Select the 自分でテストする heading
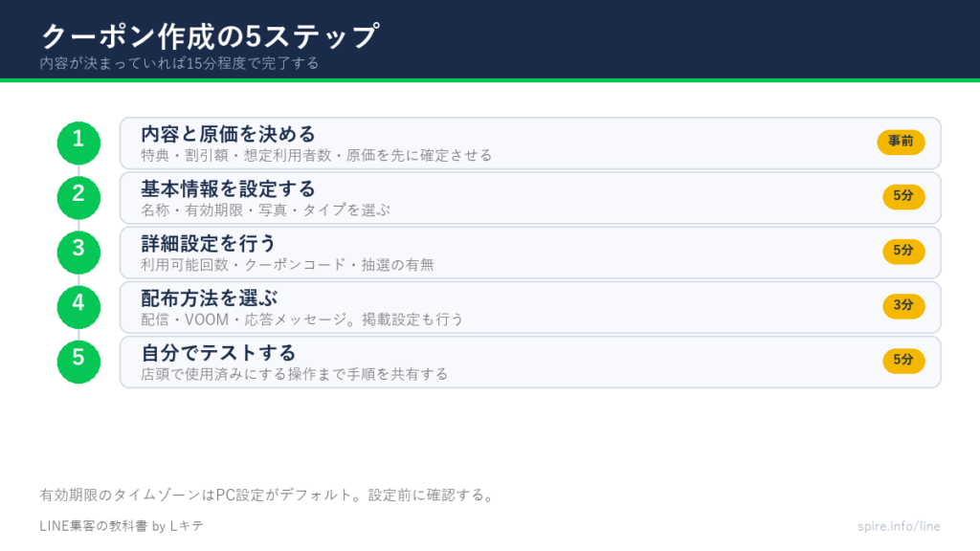 pyautogui.click(x=218, y=353)
